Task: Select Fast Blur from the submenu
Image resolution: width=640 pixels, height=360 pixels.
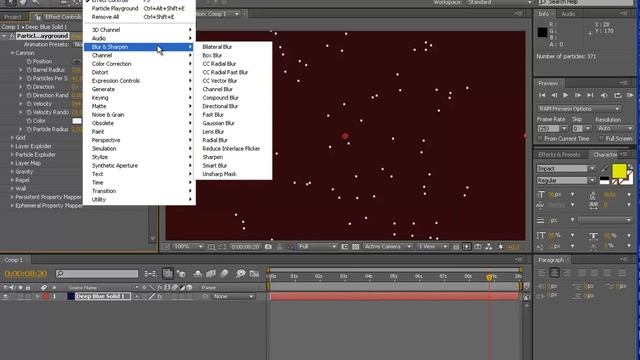Action: click(x=213, y=115)
